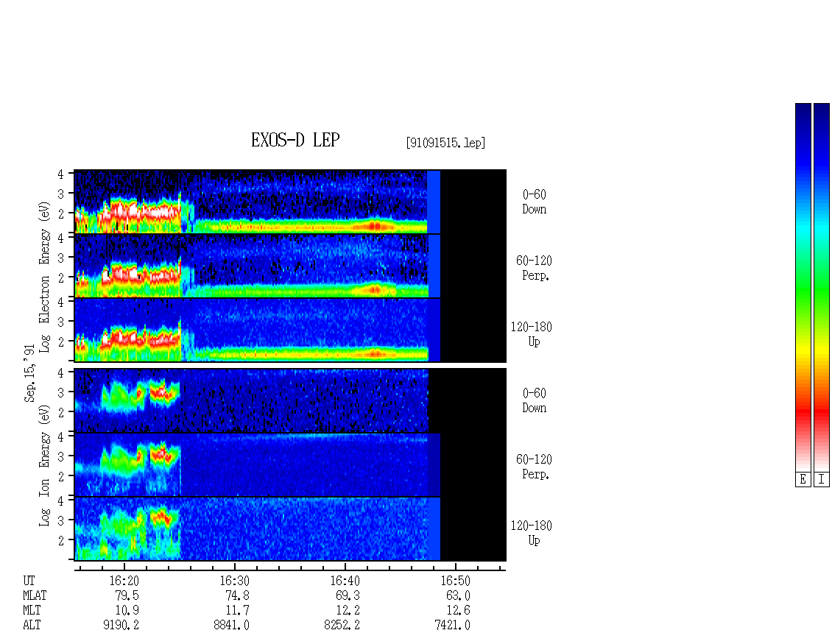Open the electron 60-120 Perp. spectrogram panel
This screenshot has width=832, height=644.
[x=290, y=266]
